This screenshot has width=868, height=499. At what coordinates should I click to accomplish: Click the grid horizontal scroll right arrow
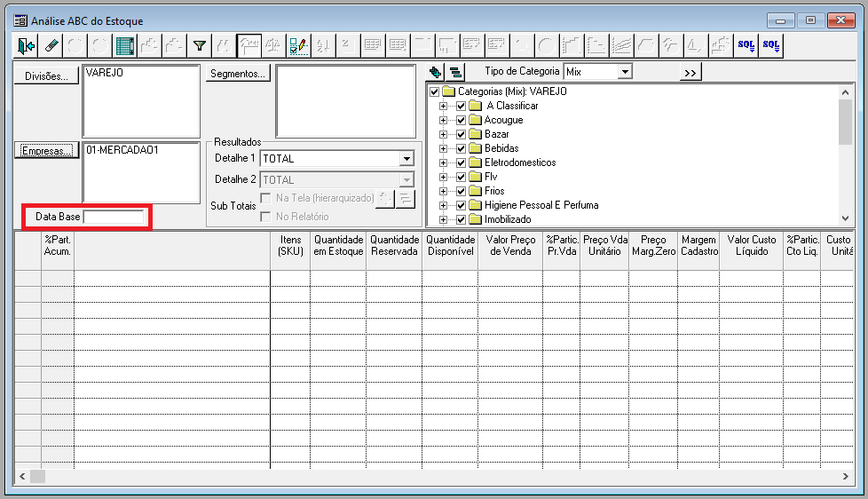click(845, 476)
